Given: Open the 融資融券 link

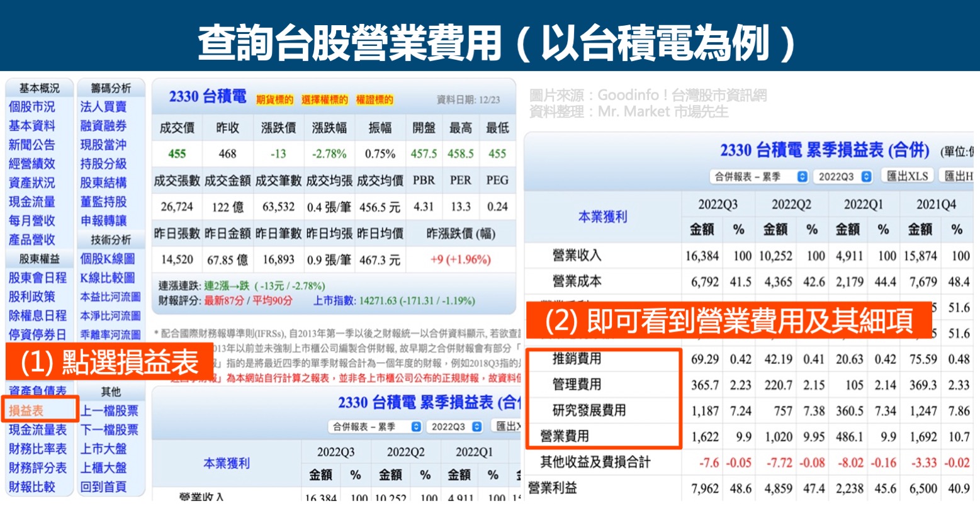Looking at the screenshot, I should pyautogui.click(x=103, y=126).
